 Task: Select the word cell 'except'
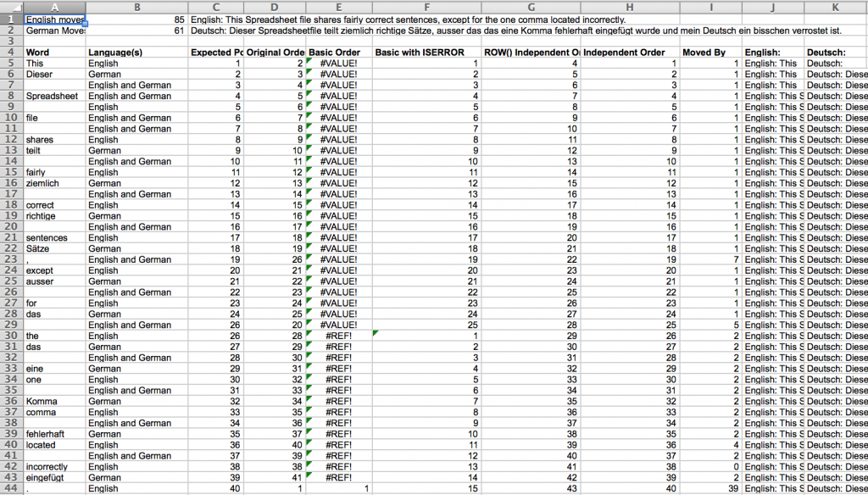55,270
